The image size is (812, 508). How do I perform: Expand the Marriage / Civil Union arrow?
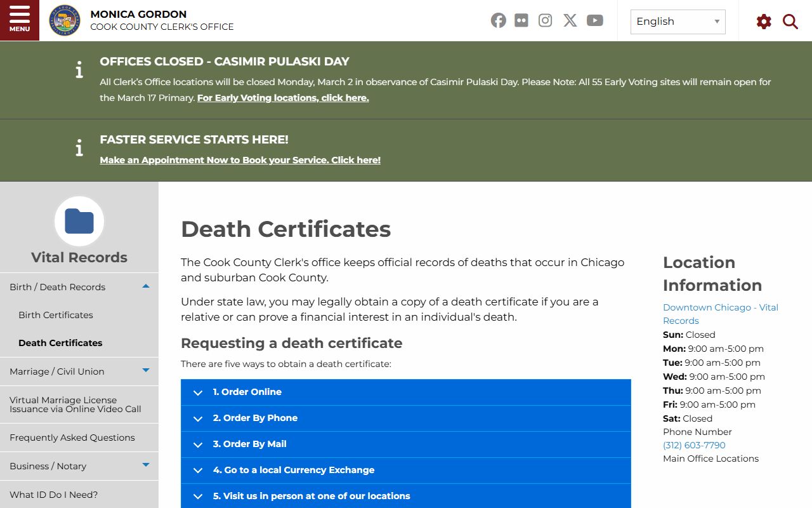coord(146,370)
